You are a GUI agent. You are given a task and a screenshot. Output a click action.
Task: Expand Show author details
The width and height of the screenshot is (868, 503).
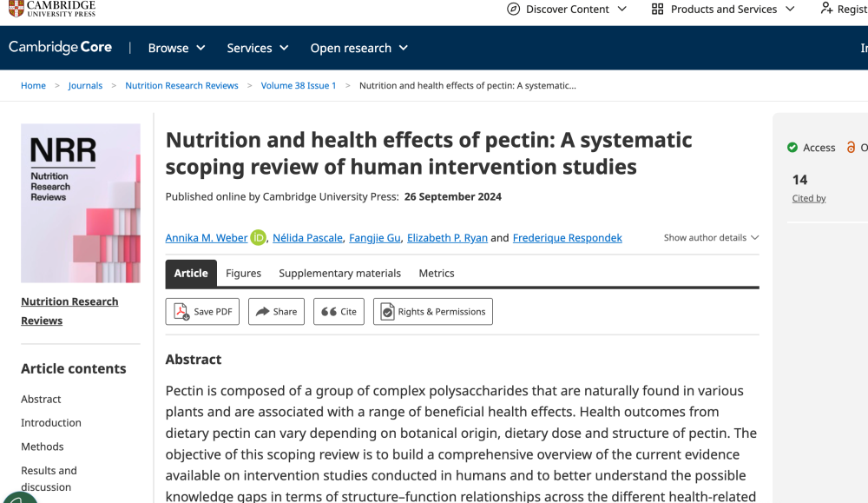(x=711, y=238)
